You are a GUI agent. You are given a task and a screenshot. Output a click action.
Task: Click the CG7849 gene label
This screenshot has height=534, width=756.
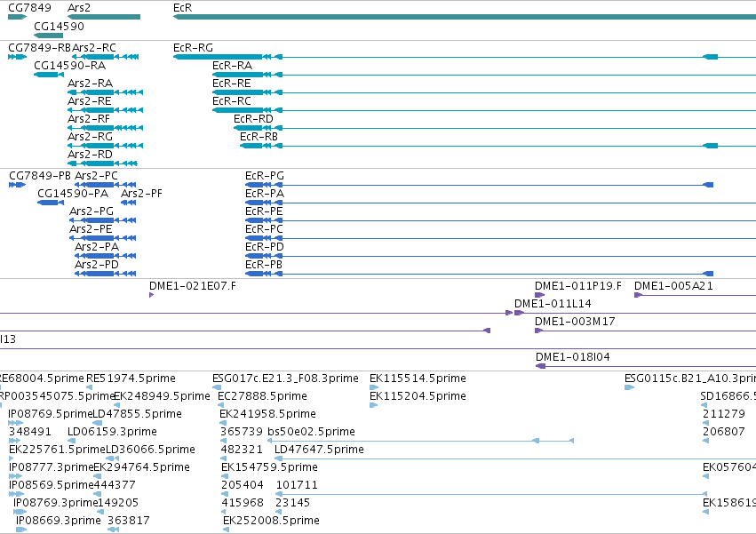29,8
